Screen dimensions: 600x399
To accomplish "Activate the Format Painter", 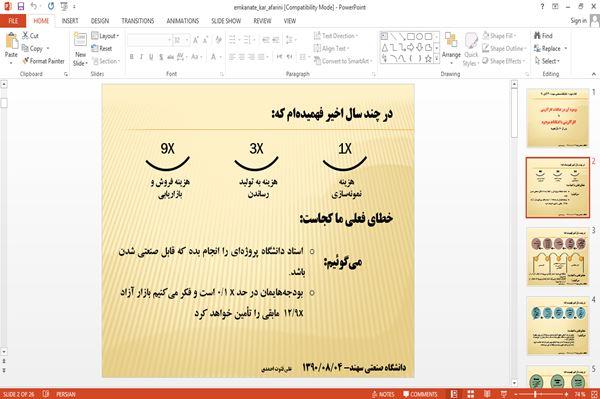I will point(44,61).
